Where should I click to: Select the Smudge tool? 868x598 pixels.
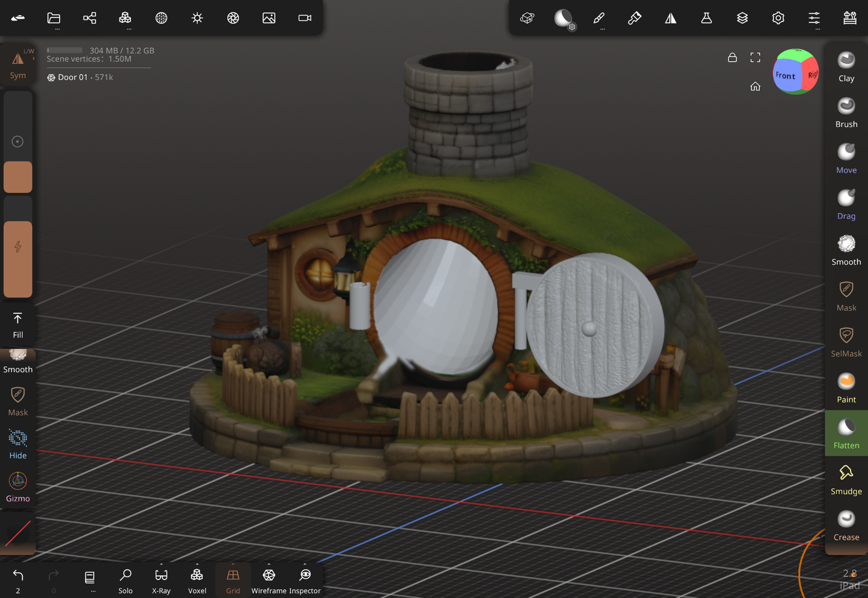coord(846,480)
